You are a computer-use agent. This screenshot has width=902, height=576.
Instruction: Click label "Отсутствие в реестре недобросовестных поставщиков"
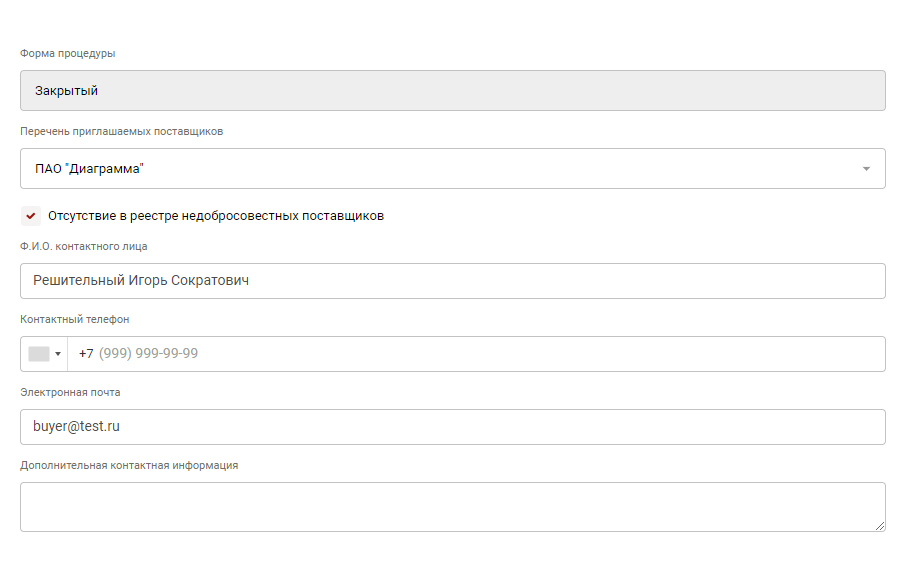(216, 216)
